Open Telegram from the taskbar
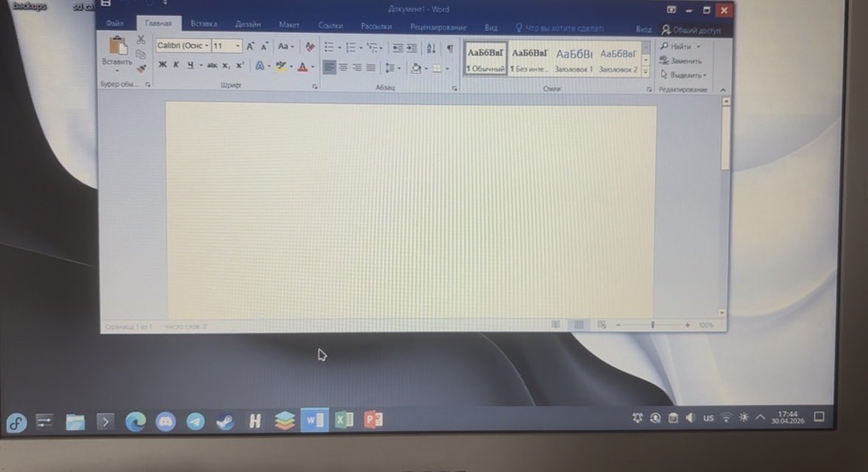 195,422
